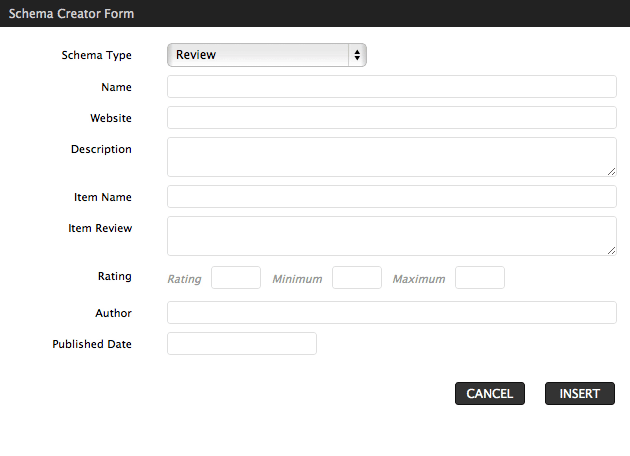Click the Item Review resize handle
This screenshot has height=456, width=630.
[x=612, y=251]
